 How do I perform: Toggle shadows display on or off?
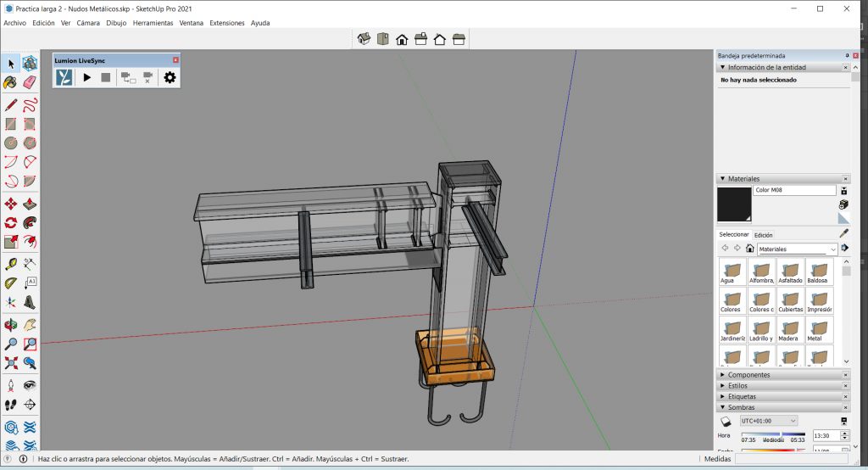coord(726,421)
